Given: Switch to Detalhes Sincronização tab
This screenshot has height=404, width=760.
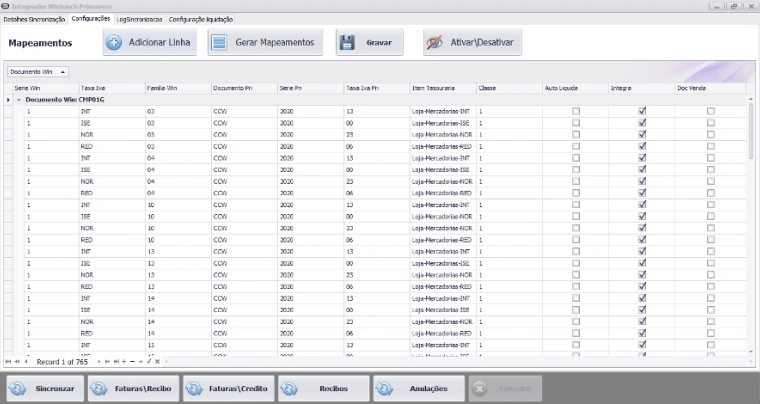Looking at the screenshot, I should pos(35,19).
